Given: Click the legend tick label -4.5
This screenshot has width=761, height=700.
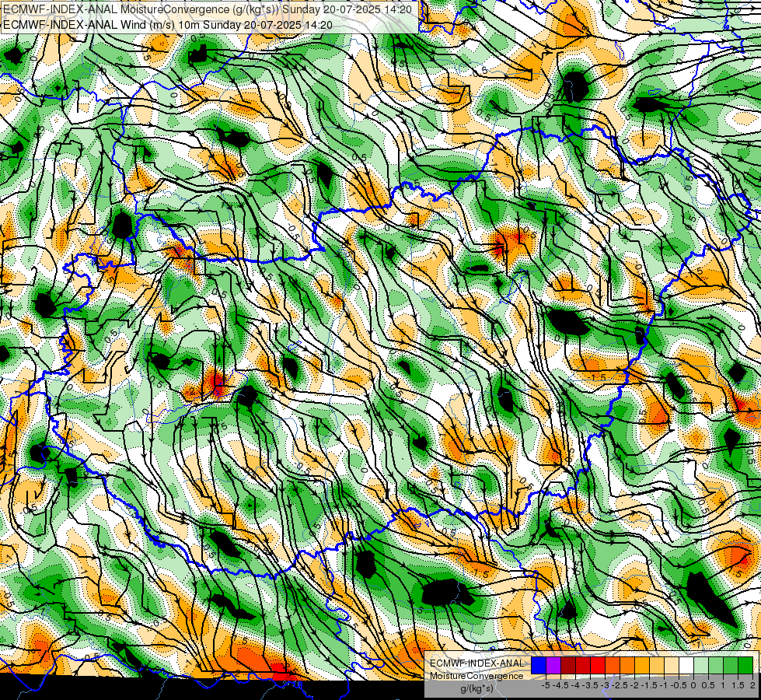Looking at the screenshot, I should pos(560,685).
